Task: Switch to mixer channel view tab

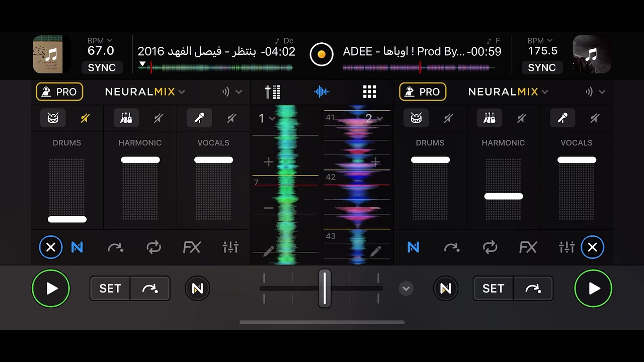Action: (273, 92)
